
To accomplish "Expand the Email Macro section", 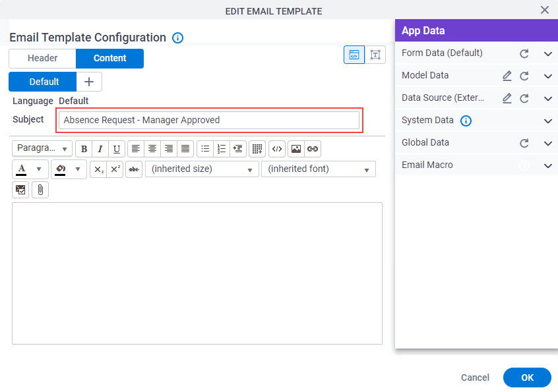I will tap(548, 166).
